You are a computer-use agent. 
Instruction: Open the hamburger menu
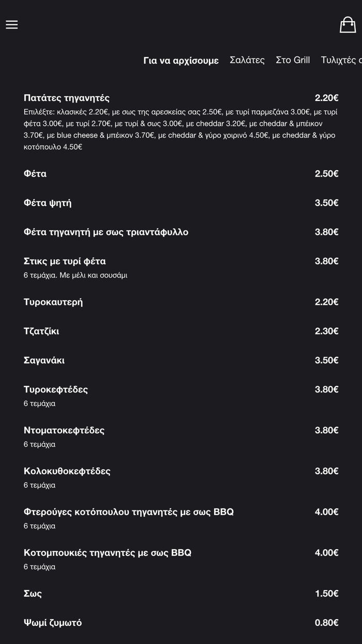tap(12, 25)
